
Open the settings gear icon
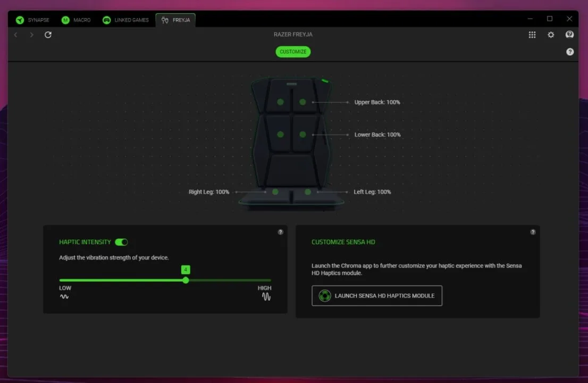pos(551,35)
